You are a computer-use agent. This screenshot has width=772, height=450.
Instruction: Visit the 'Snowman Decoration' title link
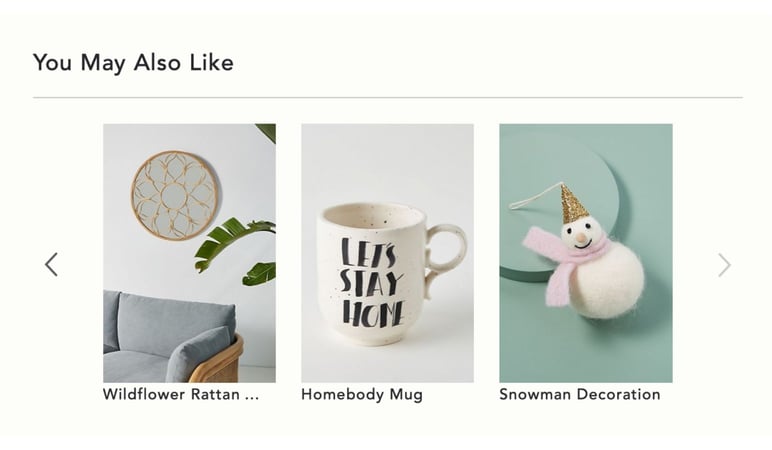coord(579,394)
